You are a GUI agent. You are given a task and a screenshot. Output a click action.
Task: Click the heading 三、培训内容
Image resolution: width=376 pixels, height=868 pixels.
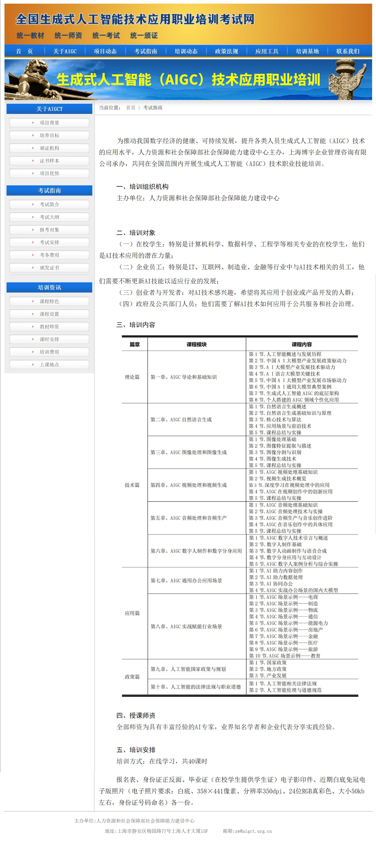[136, 325]
